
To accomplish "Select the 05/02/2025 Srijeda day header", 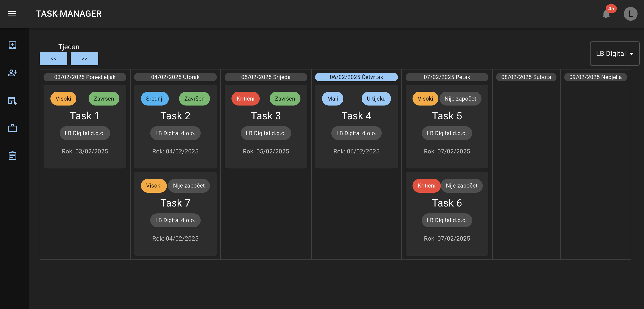I will (x=266, y=77).
